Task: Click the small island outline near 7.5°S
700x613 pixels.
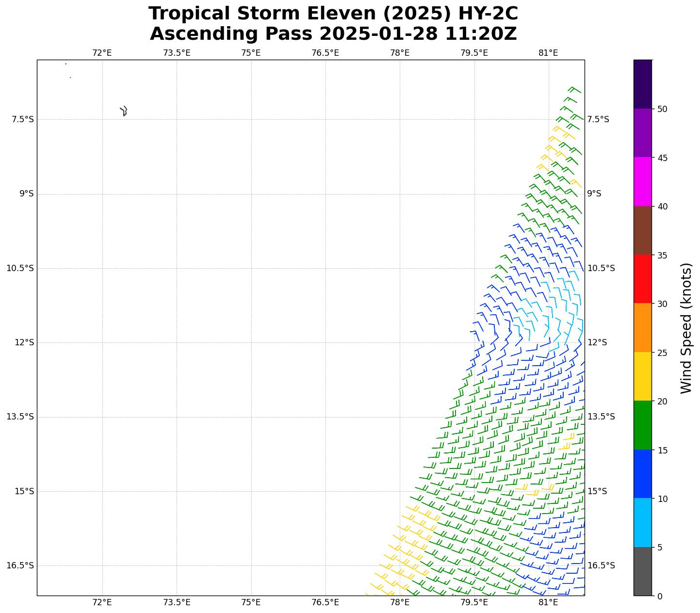Action: [x=124, y=111]
